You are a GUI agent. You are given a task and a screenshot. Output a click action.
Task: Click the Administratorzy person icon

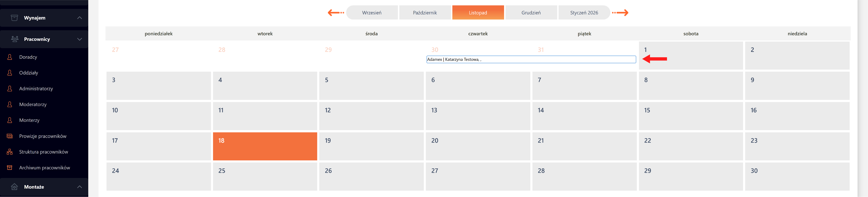point(10,89)
